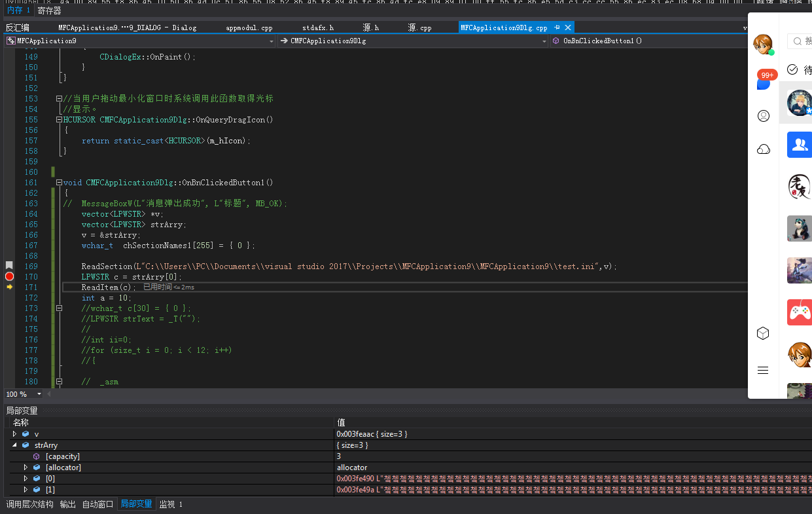Open the 监视 1 bottom tab

click(171, 504)
